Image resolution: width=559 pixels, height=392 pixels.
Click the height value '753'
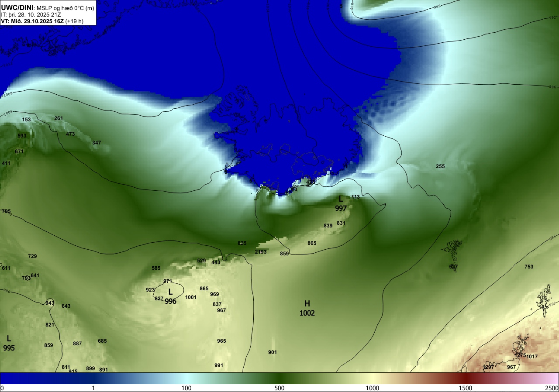click(x=529, y=267)
